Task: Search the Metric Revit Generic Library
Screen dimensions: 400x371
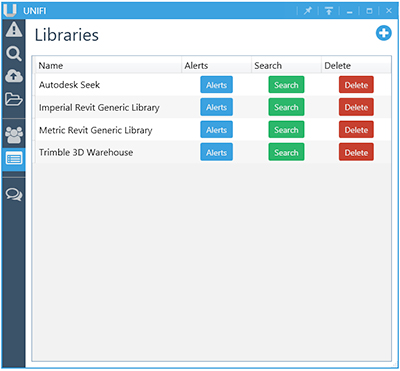Action: point(286,130)
